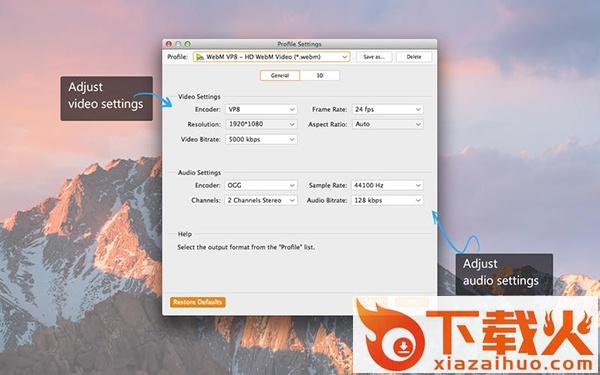The image size is (600, 375).
Task: Open the Resolution 1920*1080 dropdown
Action: 261,124
